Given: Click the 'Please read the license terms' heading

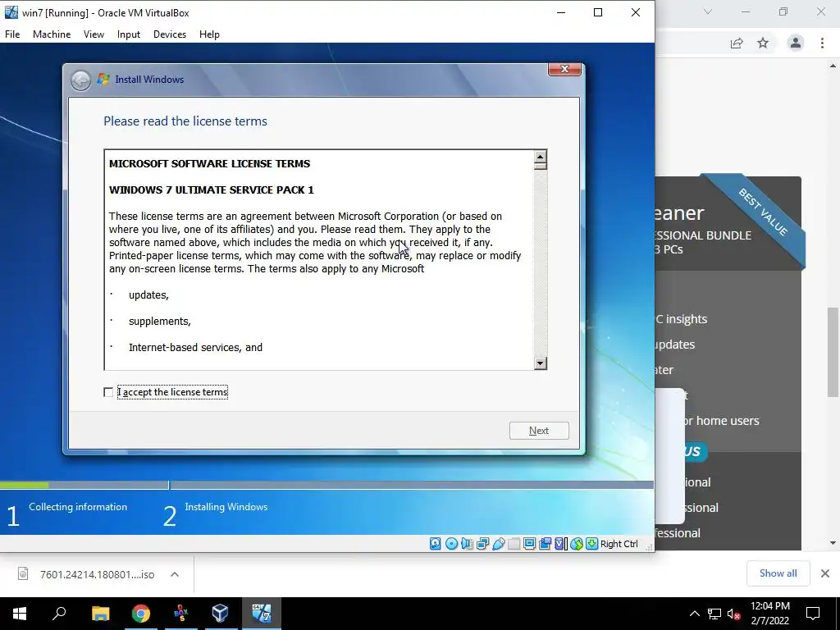Looking at the screenshot, I should point(185,121).
